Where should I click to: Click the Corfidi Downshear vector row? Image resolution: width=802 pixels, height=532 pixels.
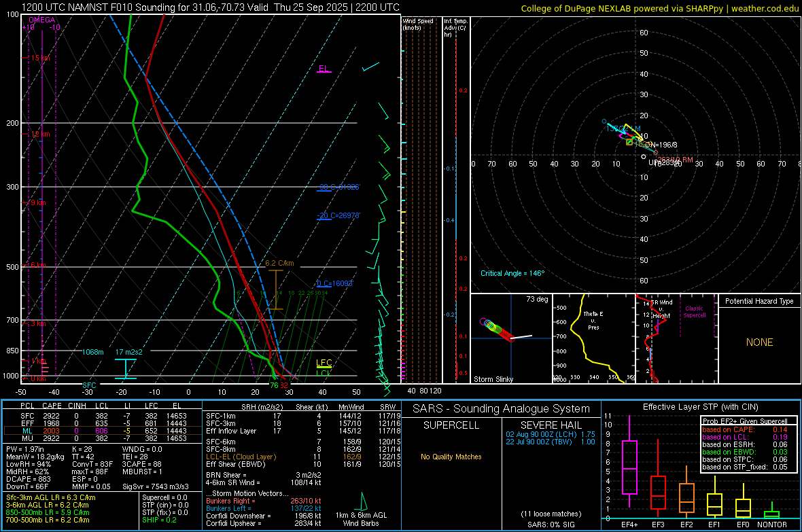tap(263, 516)
